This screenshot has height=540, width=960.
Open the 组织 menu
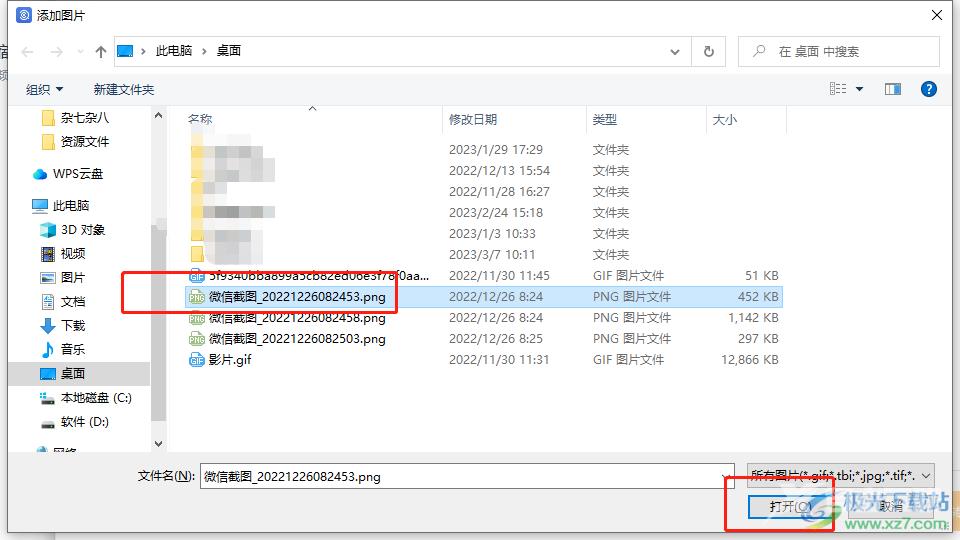coord(44,89)
